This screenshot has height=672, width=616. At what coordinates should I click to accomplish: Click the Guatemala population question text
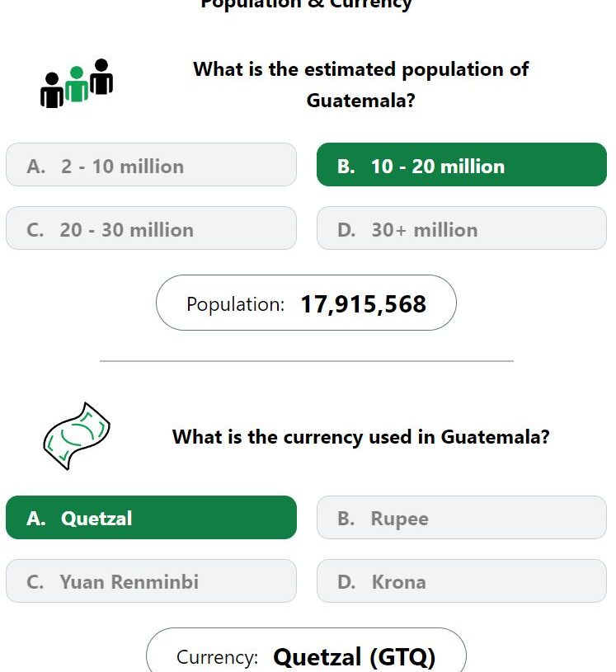pos(360,85)
